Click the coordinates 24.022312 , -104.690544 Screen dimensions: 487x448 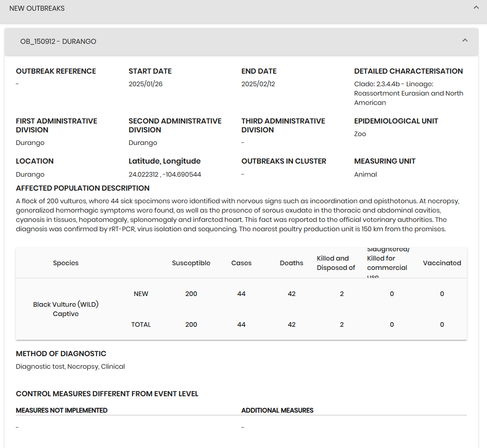[x=165, y=174]
